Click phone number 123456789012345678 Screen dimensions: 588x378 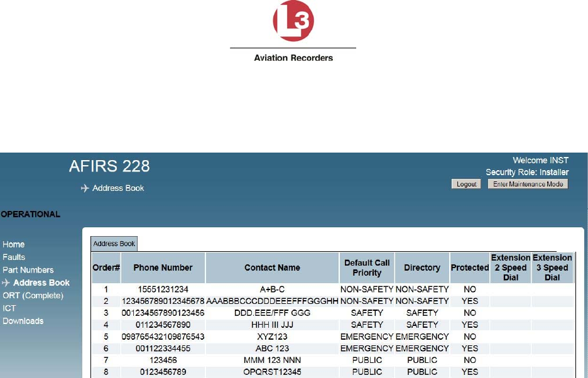(163, 301)
